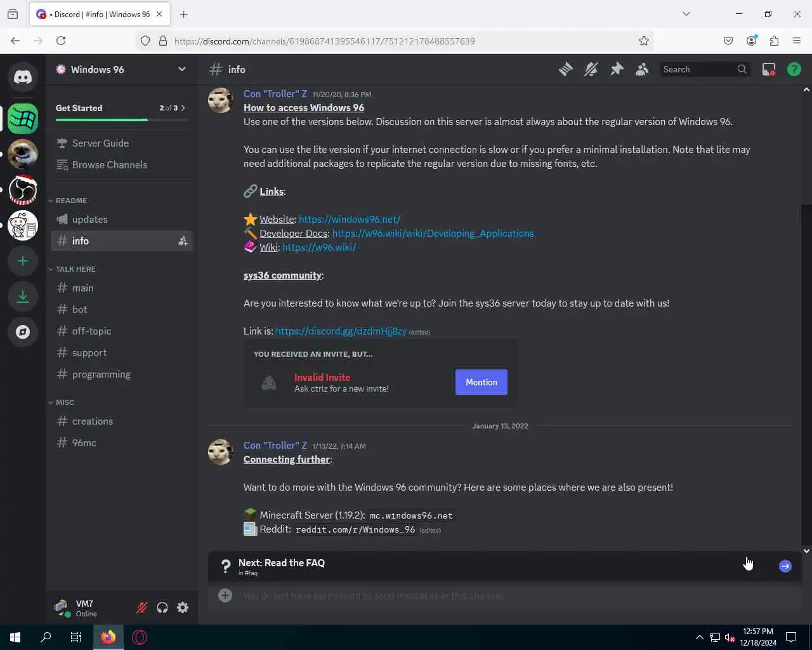Toggle deafen headphones icon

click(162, 607)
